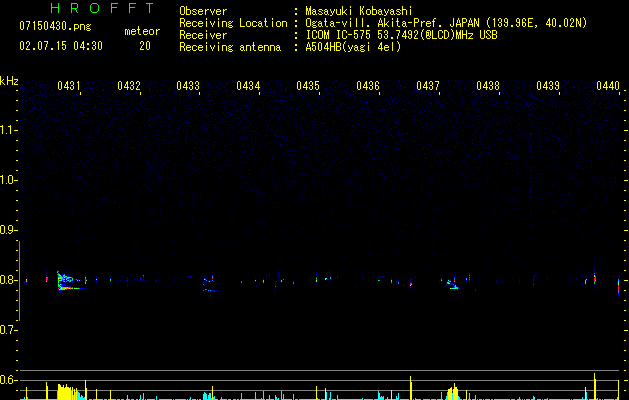The width and height of the screenshot is (629, 400).
Task: Click the date stamp 02.07.15 04:30
Action: 61,46
